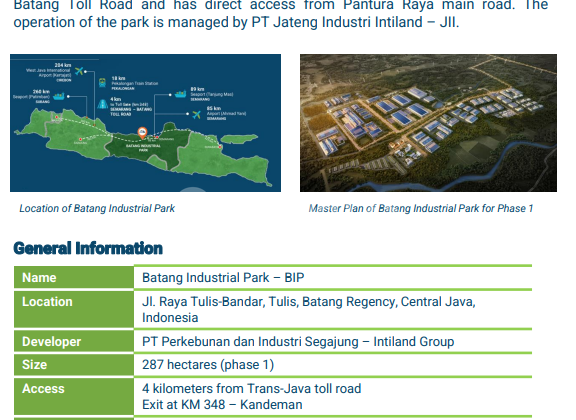Click 'PT Jateng Industri Intiland – JII' text
The height and width of the screenshot is (420, 576).
point(354,22)
